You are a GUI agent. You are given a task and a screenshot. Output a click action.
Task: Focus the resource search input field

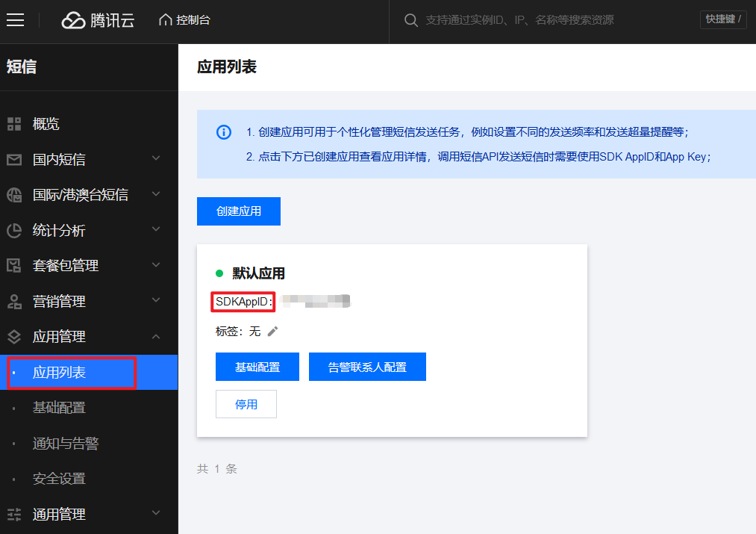[519, 20]
